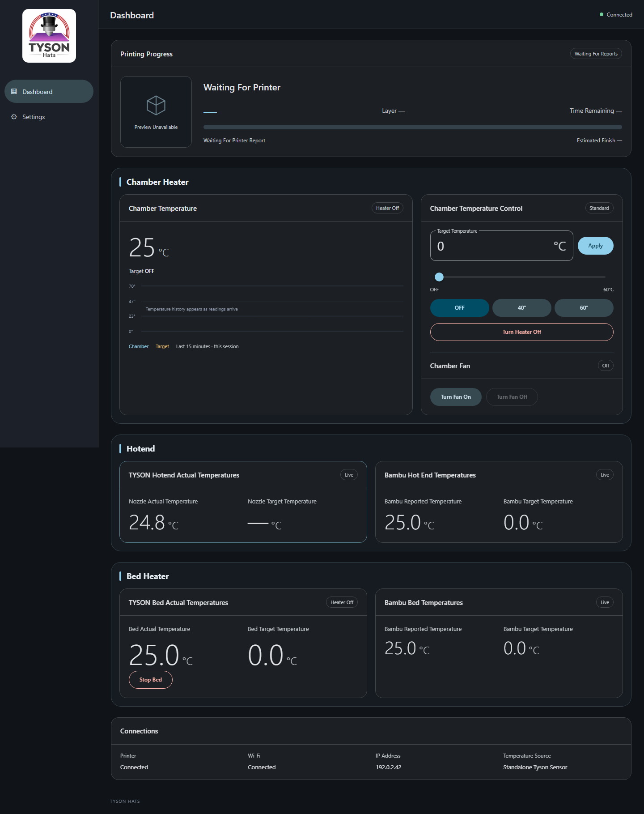Open the Settings menu item
The image size is (644, 814).
[x=49, y=117]
